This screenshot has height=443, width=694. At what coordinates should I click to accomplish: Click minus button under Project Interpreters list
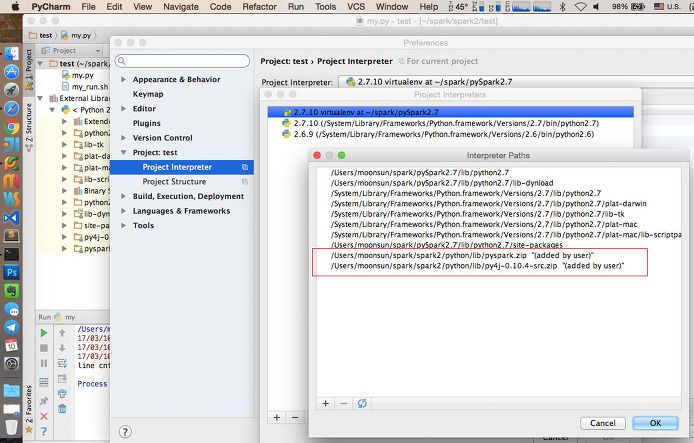(295, 417)
